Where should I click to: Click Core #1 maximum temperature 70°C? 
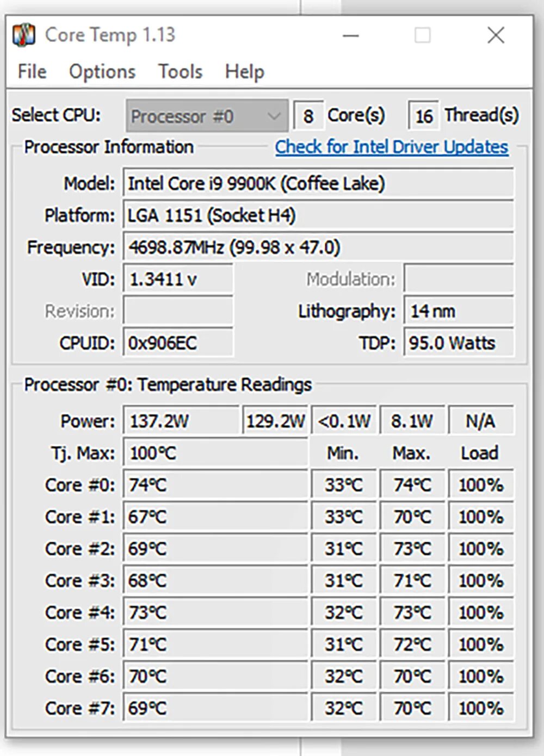pyautogui.click(x=412, y=517)
